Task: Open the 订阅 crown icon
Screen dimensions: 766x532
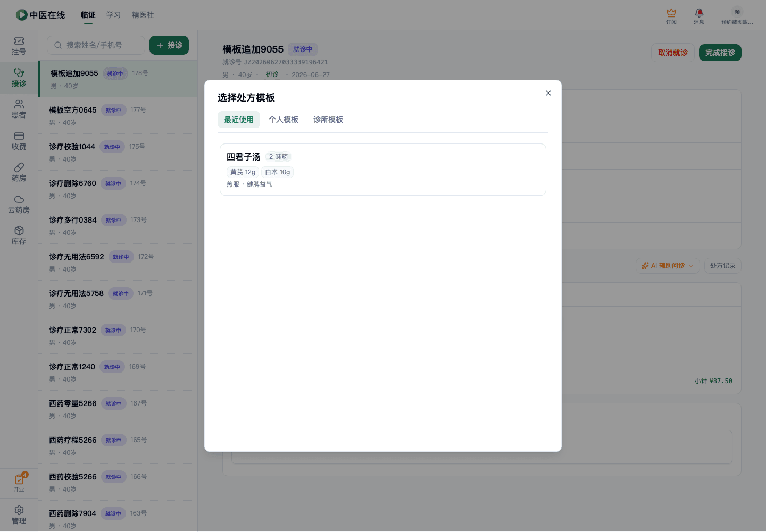Action: [671, 16]
